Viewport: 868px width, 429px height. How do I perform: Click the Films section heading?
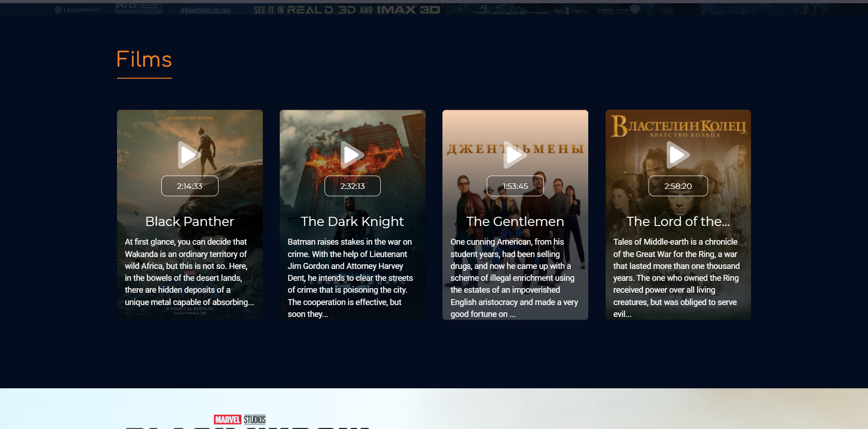(x=144, y=59)
